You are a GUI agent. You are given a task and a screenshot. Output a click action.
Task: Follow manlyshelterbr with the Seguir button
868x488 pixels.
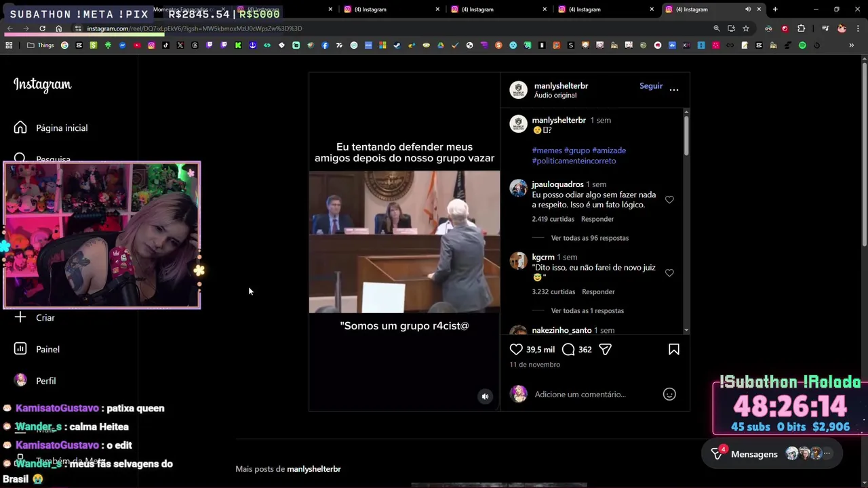[x=651, y=86]
